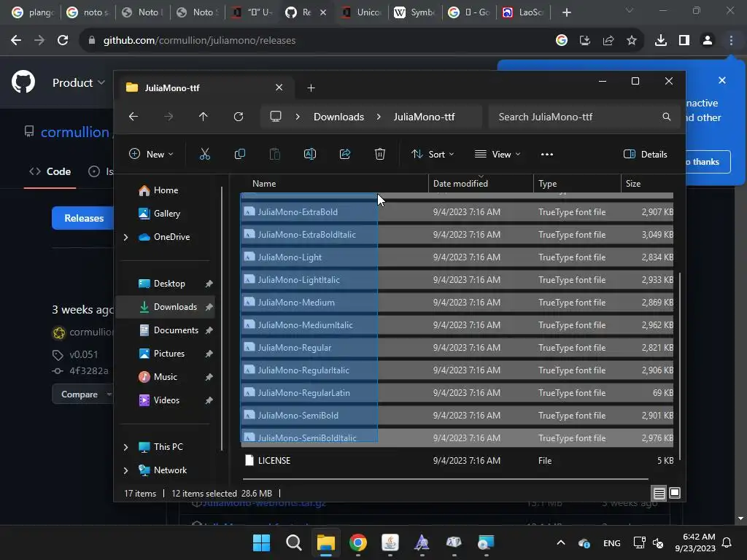Viewport: 747px width, 560px height.
Task: Open a new Chrome tab
Action: pos(566,12)
